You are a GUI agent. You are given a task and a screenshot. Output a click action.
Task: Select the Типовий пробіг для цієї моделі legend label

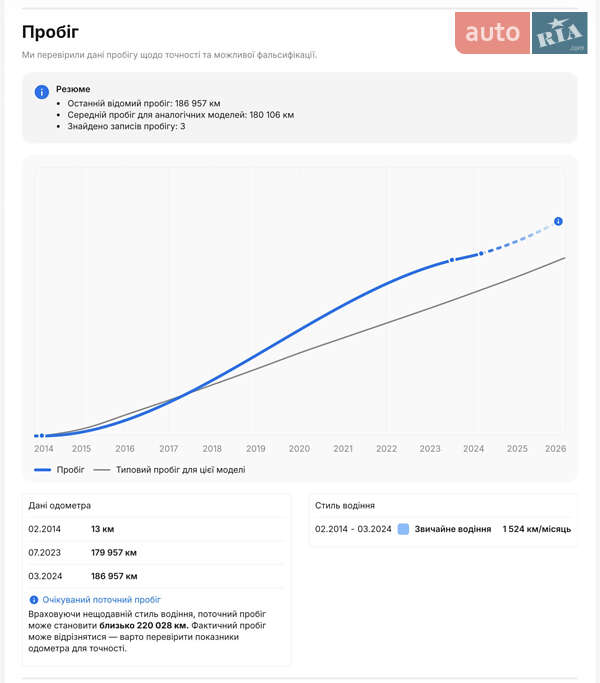point(180,469)
